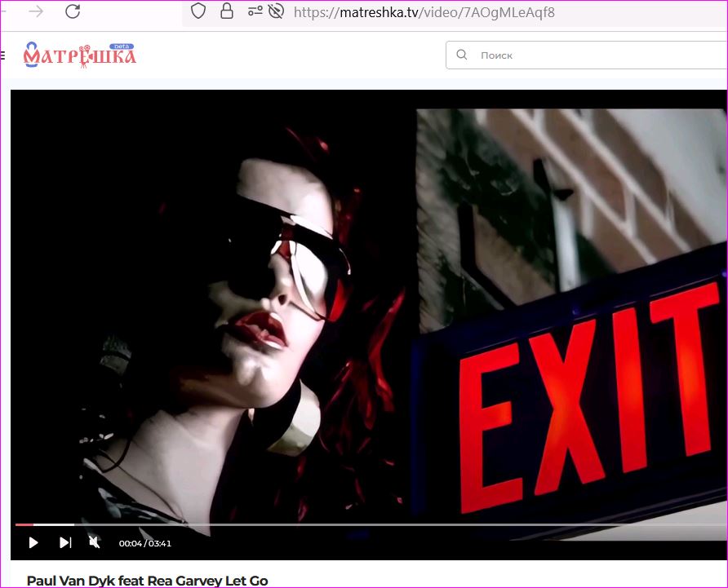
Task: Skip to the next video
Action: 65,542
